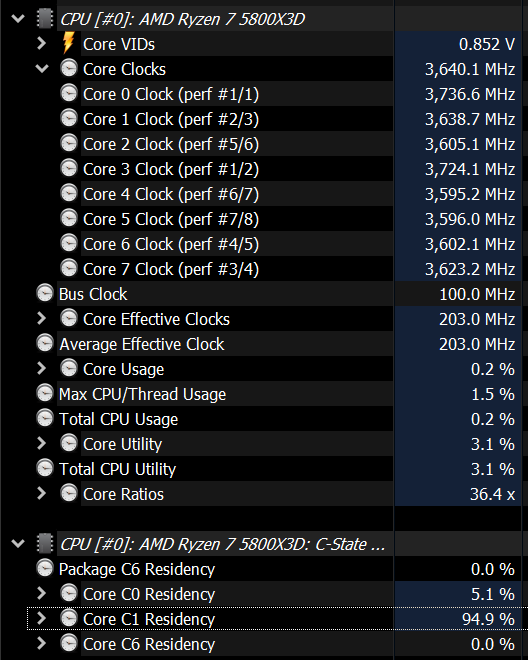Click the 94.9 % value of Core C1 Residency
Screen dimensions: 528x660
point(488,619)
